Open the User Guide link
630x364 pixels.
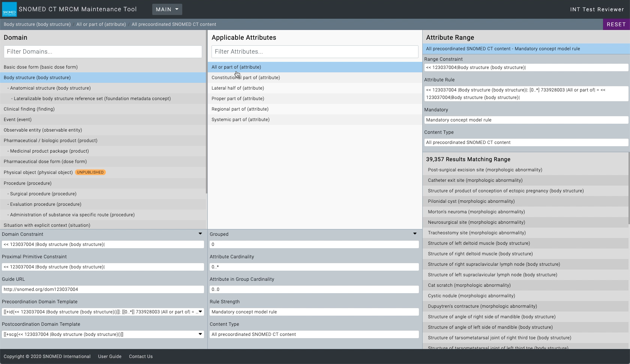pyautogui.click(x=110, y=357)
